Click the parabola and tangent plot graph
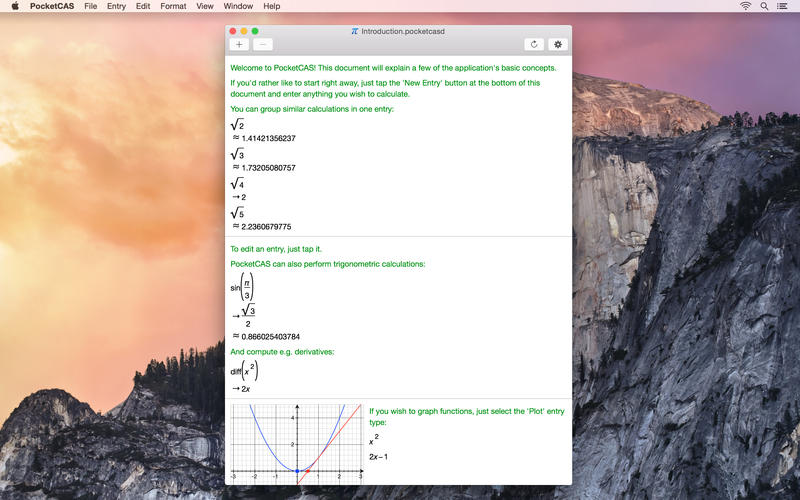The image size is (800, 500). click(296, 443)
